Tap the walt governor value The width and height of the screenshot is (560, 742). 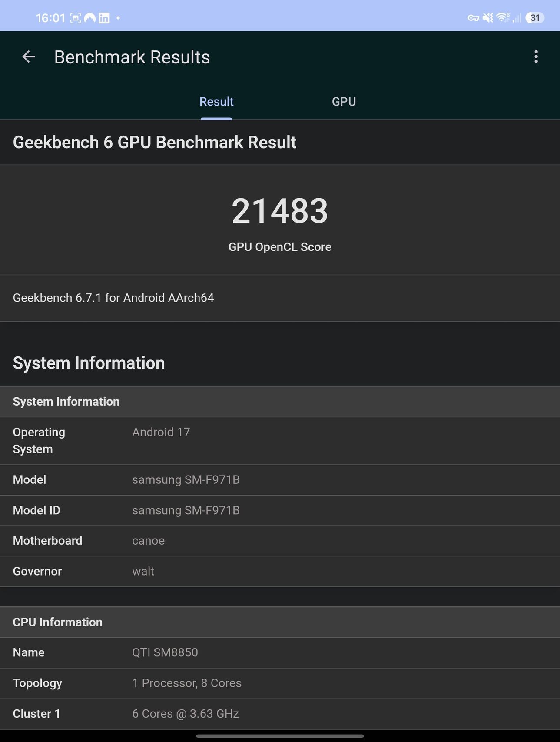[x=143, y=571]
